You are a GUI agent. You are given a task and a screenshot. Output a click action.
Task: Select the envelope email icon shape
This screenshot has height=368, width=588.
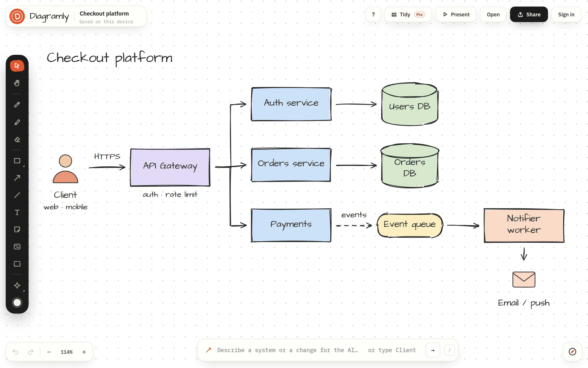[x=524, y=279]
